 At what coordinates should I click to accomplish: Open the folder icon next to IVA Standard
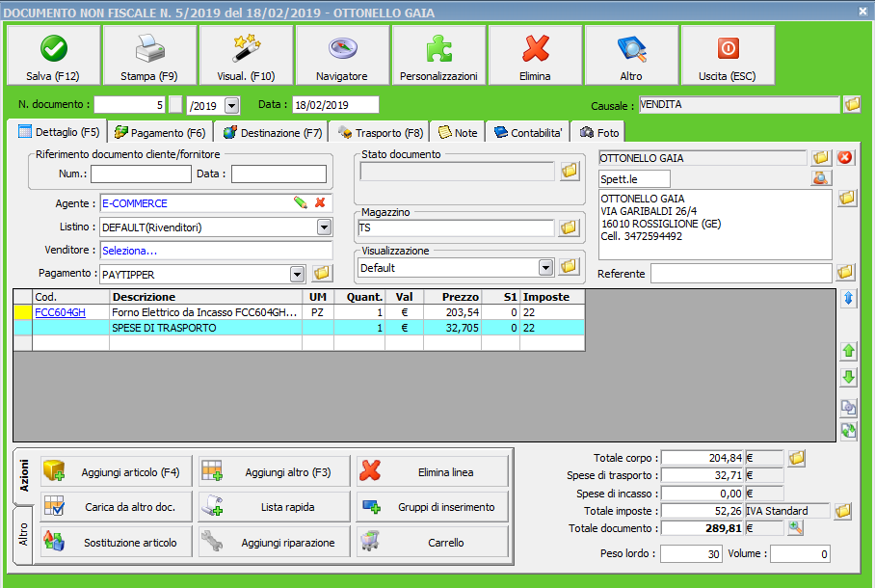click(x=842, y=511)
